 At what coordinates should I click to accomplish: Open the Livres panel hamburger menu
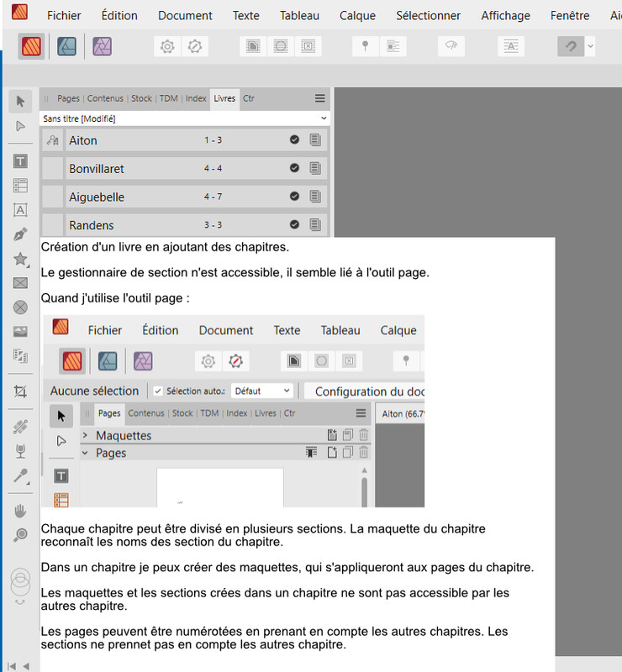point(320,98)
